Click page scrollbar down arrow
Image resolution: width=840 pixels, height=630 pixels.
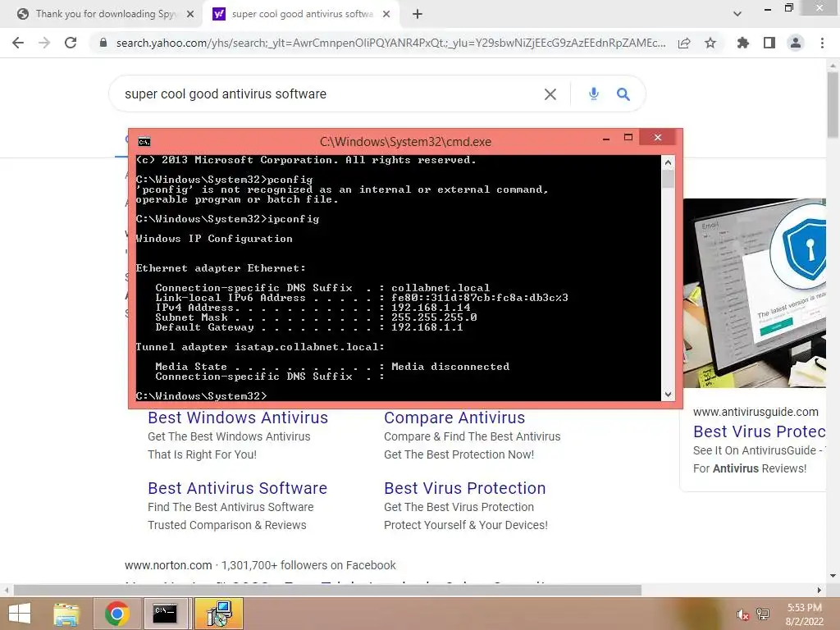pyautogui.click(x=833, y=577)
